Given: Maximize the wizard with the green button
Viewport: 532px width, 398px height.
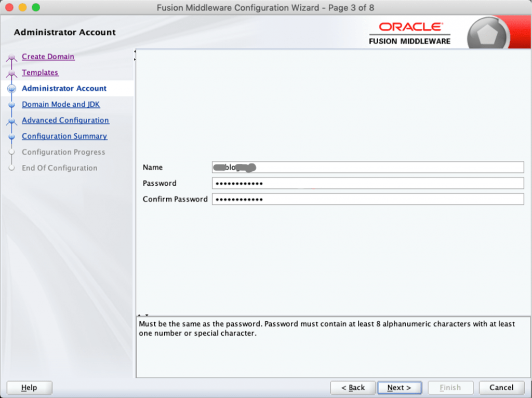Looking at the screenshot, I should [36, 7].
